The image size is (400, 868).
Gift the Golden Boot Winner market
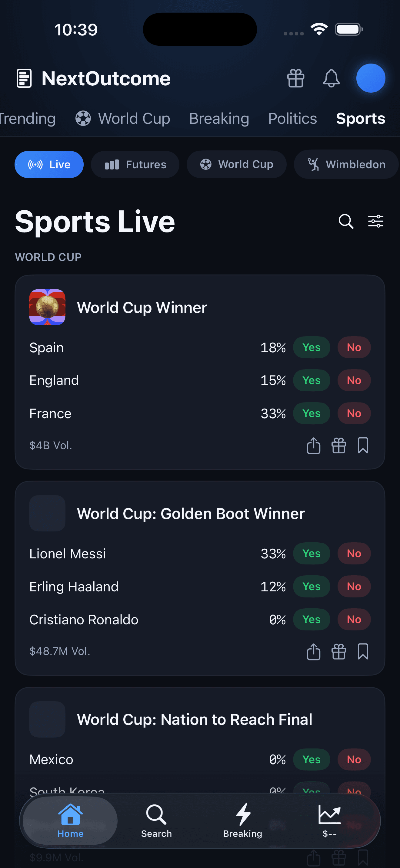point(338,651)
